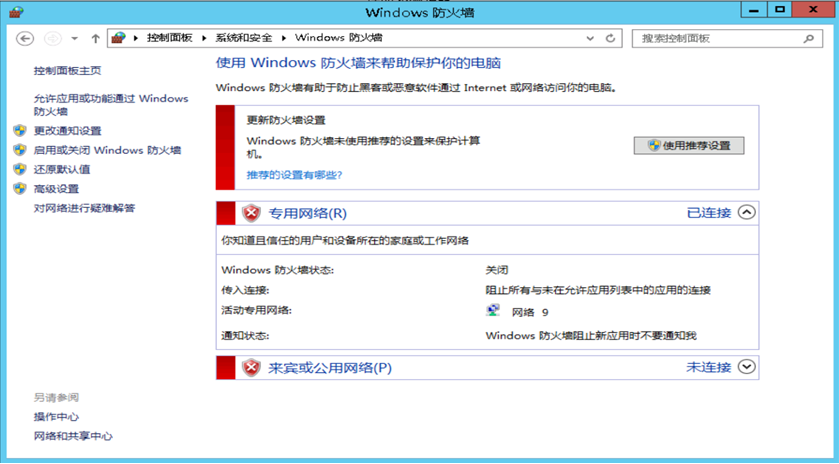Screen dimensions: 839x464
Task: Open the recent locations history arrow
Action: (x=74, y=39)
